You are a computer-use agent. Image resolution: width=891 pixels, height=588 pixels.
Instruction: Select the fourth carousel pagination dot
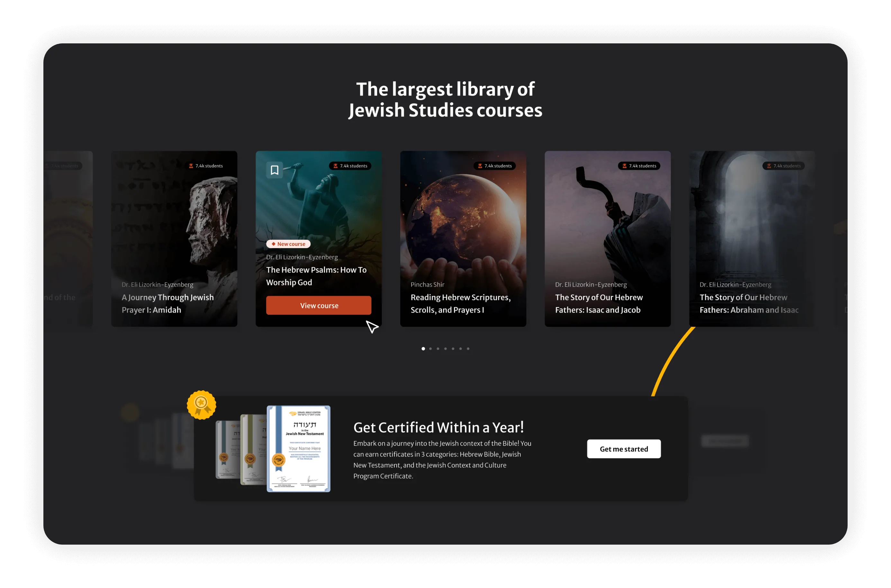click(x=445, y=349)
